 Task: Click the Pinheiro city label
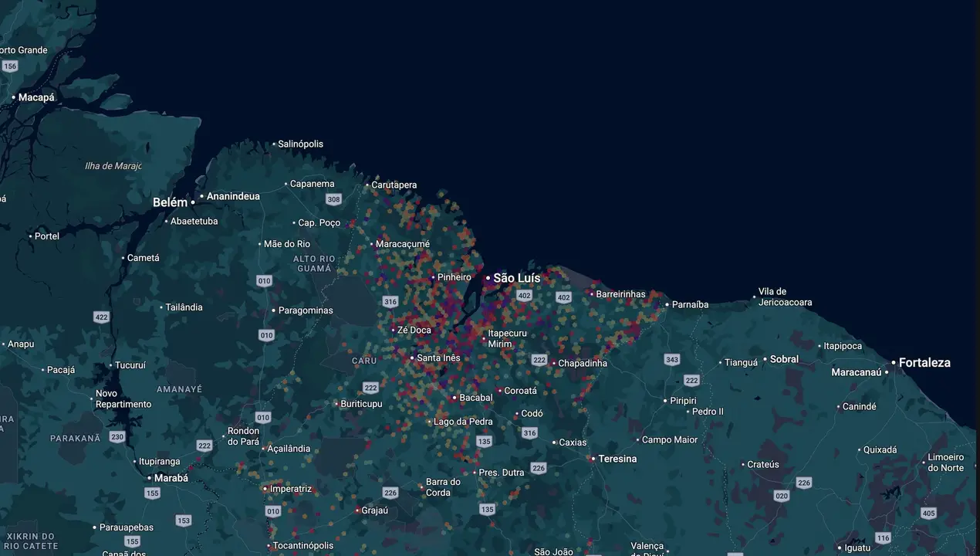[454, 277]
